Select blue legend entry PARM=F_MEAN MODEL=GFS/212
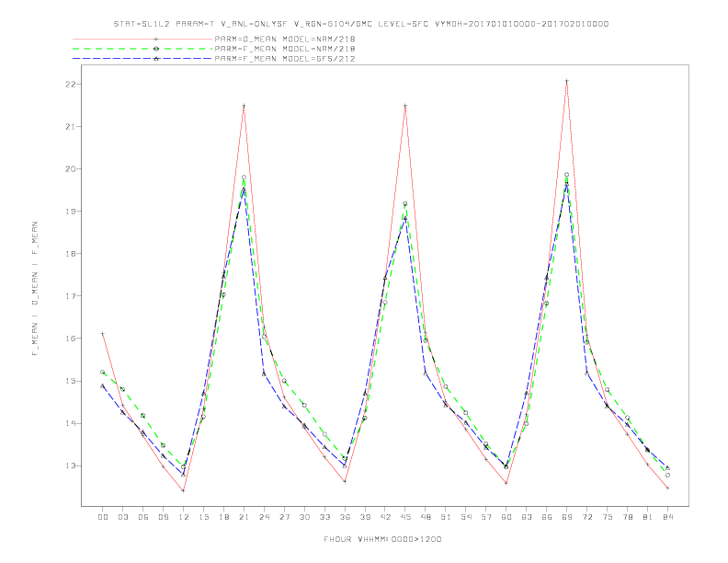The image size is (728, 563). coord(285,59)
